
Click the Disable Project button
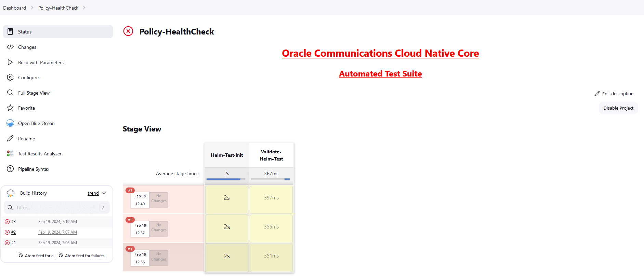(618, 108)
